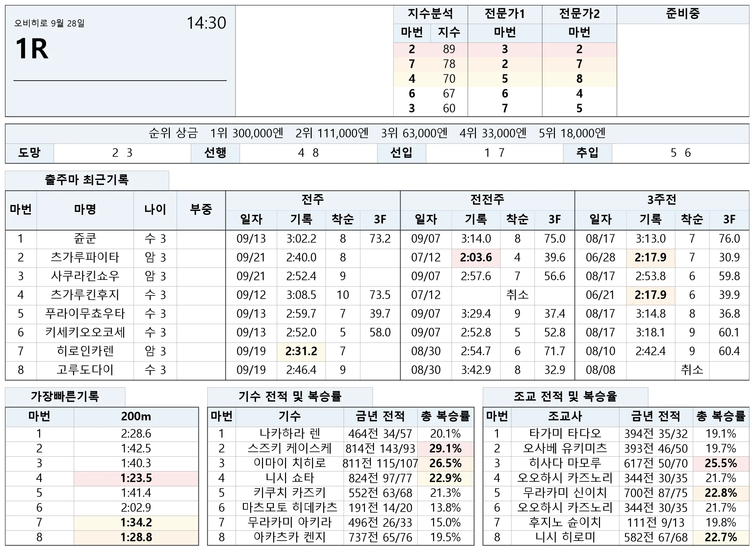Click the 도망 running style label
The width and height of the screenshot is (754, 560).
(x=30, y=153)
